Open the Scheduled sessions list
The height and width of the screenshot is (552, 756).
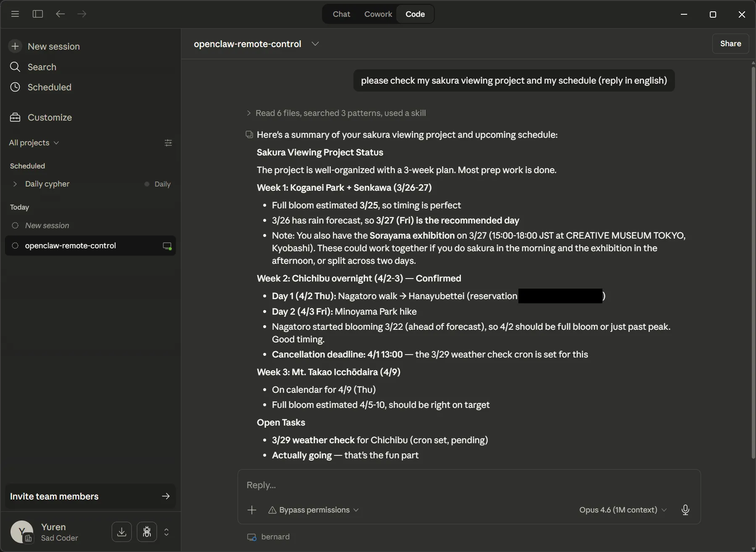point(49,87)
